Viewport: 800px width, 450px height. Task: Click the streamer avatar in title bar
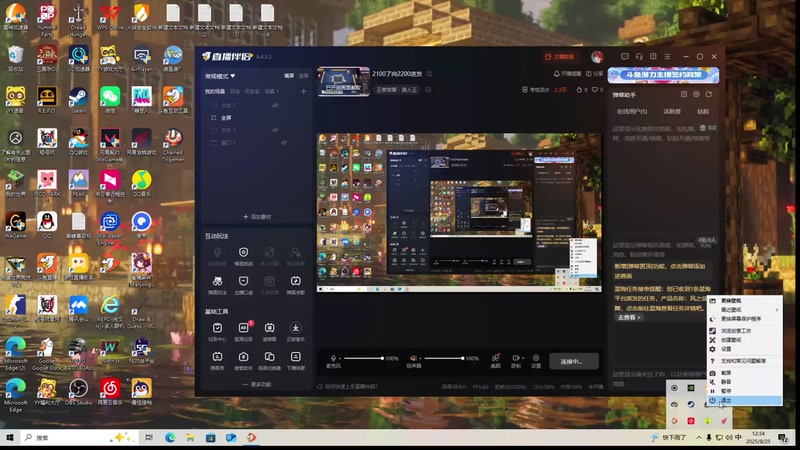click(597, 57)
